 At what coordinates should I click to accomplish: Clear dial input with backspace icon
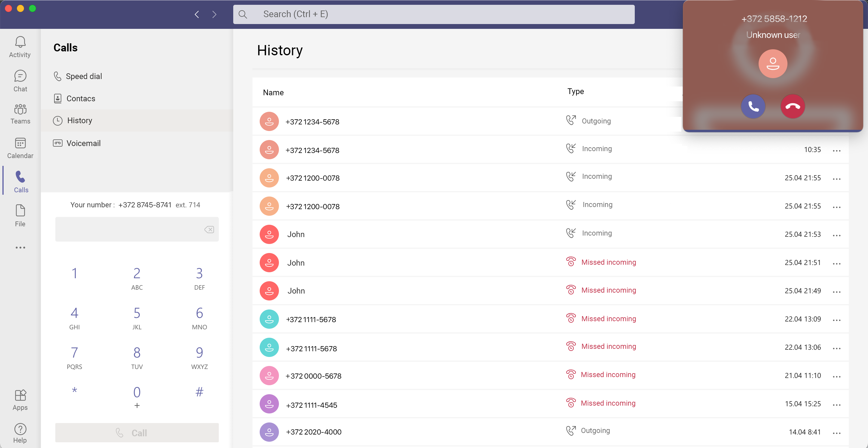click(x=209, y=229)
